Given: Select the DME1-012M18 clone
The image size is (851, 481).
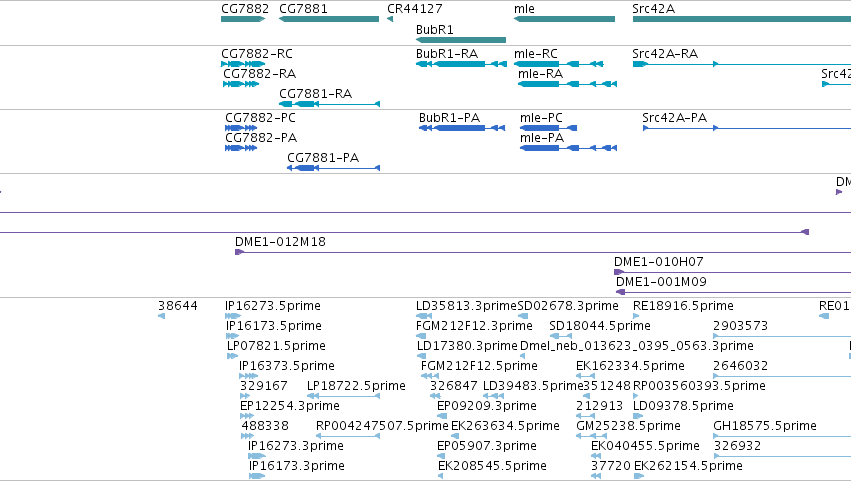Looking at the screenshot, I should click(543, 252).
